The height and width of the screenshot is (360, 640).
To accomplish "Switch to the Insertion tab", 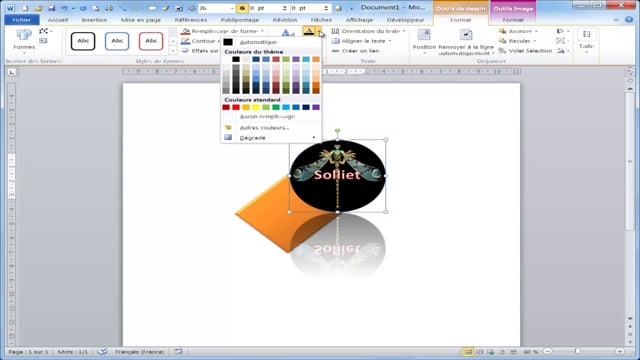I will point(94,20).
